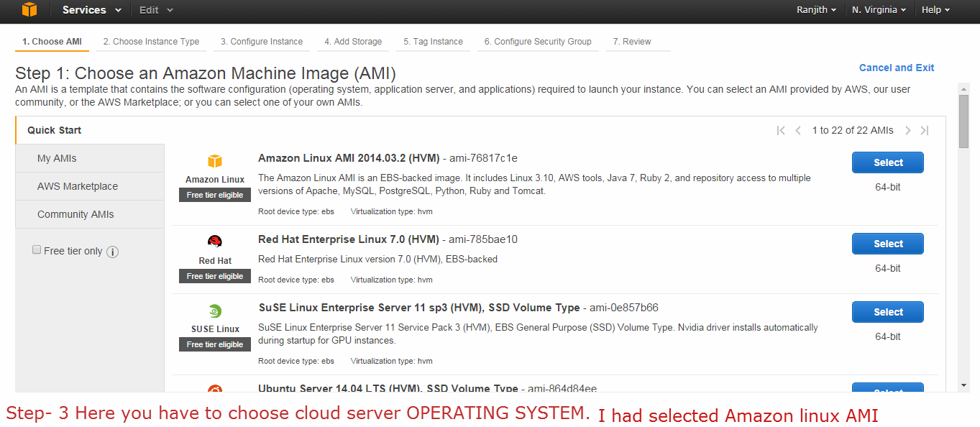Screen dimensions: 980x427
Task: Click the AWS orange cube logo
Action: tap(29, 10)
